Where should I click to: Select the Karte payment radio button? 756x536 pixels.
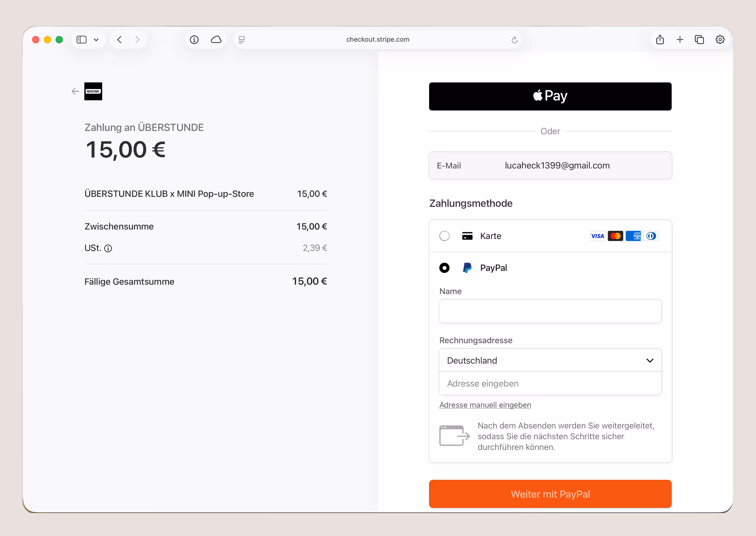click(x=445, y=236)
